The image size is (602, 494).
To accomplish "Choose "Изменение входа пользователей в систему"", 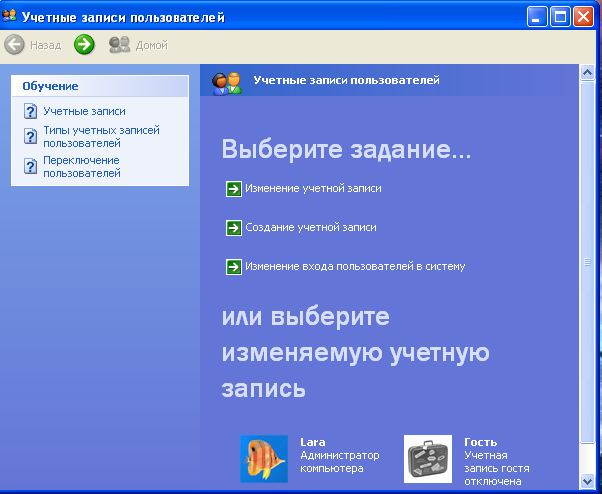I will (x=355, y=266).
